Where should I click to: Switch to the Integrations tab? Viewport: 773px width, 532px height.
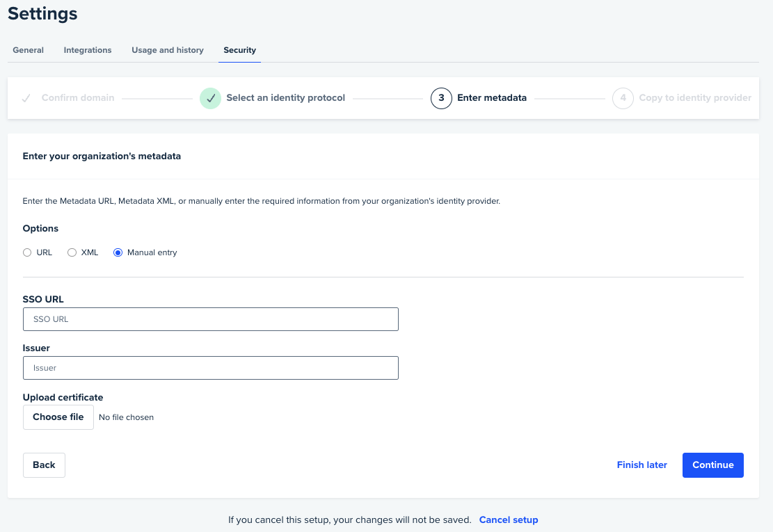(x=88, y=50)
